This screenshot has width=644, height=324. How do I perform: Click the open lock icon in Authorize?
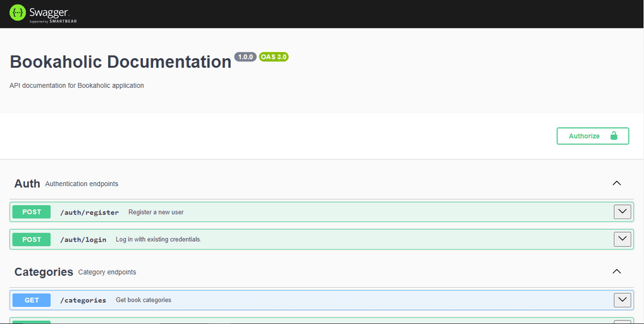pyautogui.click(x=614, y=135)
